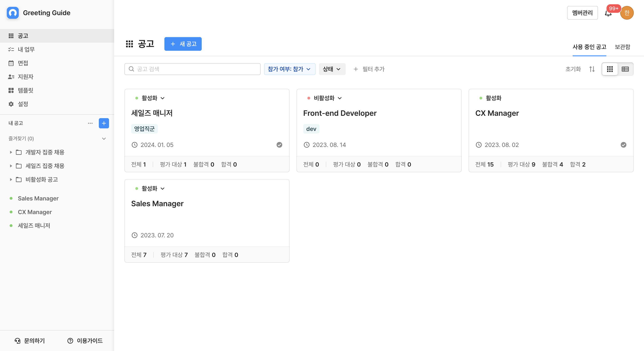Image resolution: width=644 pixels, height=351 pixels.
Task: Open 템플릿 in the sidebar
Action: (x=57, y=90)
